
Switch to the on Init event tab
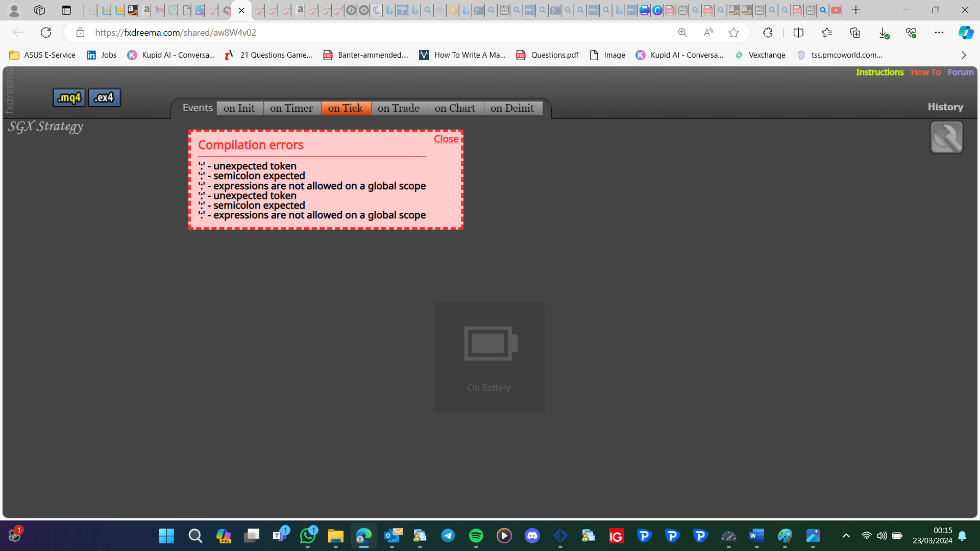coord(239,108)
